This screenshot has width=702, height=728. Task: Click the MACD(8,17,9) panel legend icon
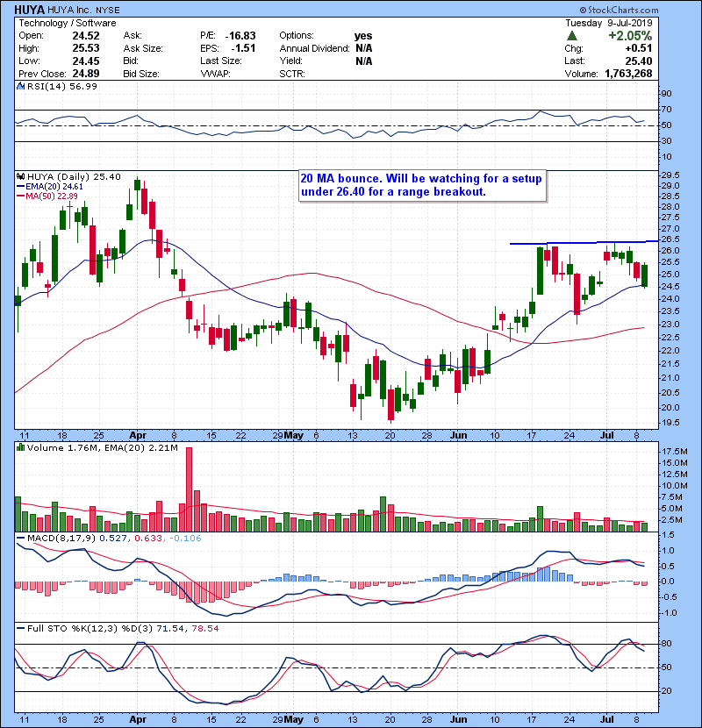pyautogui.click(x=19, y=538)
